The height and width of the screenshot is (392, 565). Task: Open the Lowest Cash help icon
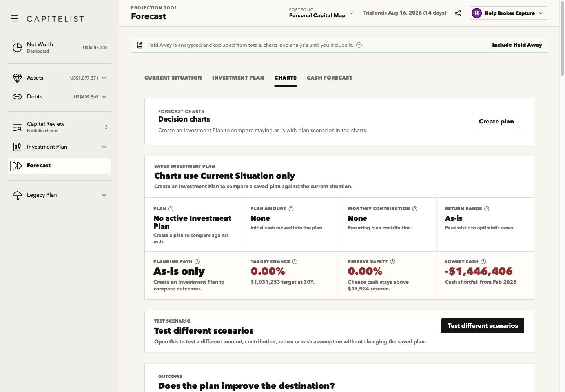[x=483, y=261]
